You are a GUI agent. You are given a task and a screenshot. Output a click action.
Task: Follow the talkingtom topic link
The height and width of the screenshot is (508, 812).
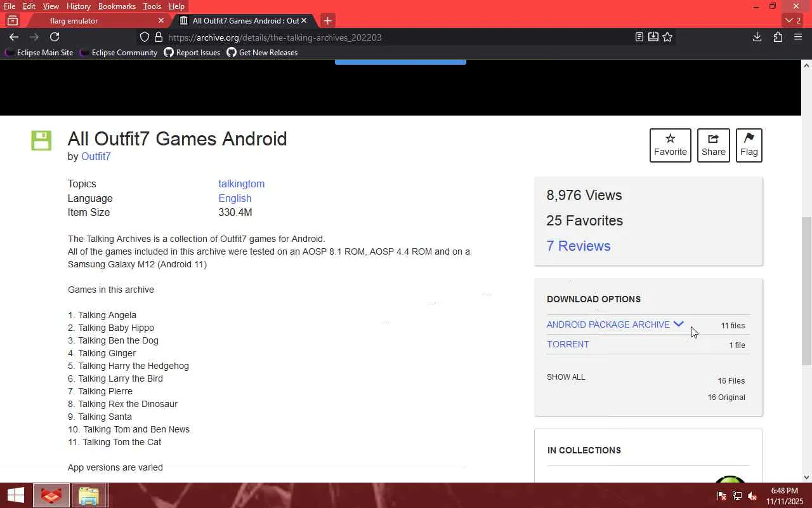pyautogui.click(x=242, y=184)
